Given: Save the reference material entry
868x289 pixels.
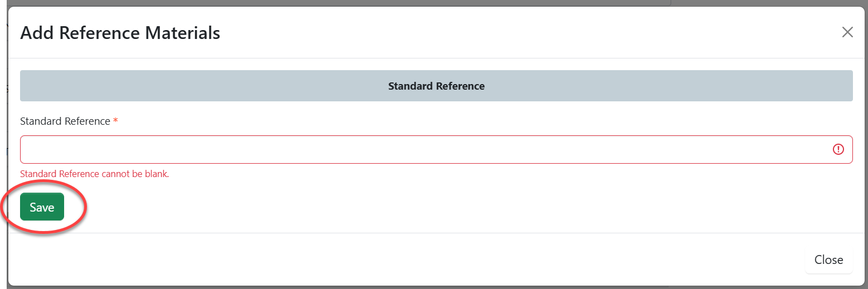Looking at the screenshot, I should point(42,207).
